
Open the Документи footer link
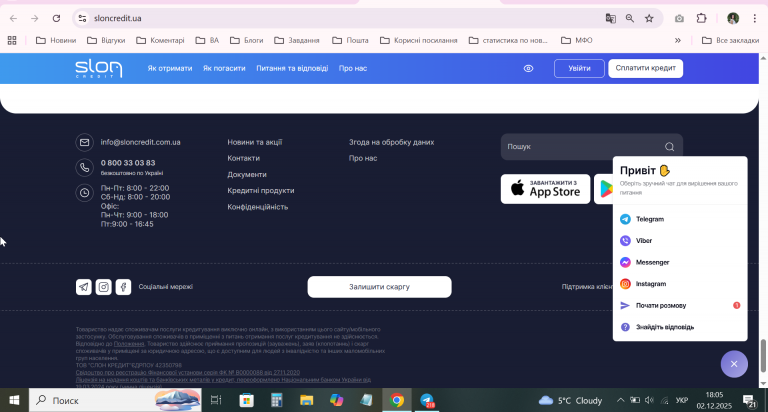point(247,174)
